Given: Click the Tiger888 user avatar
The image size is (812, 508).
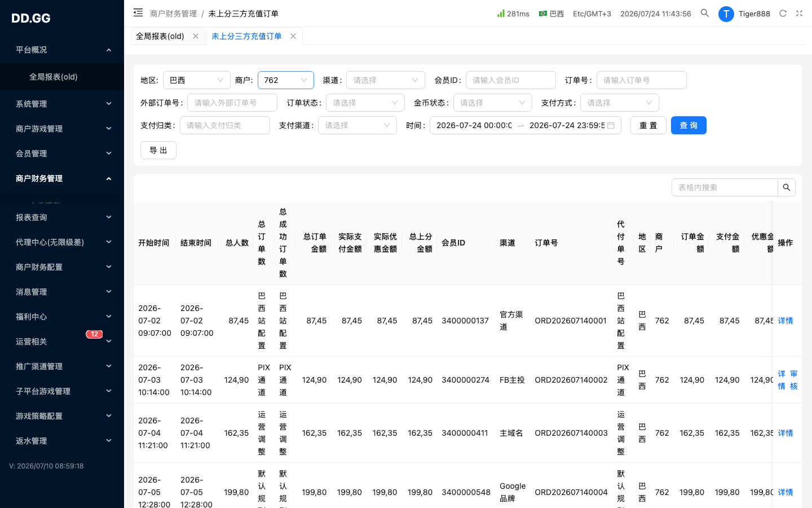Looking at the screenshot, I should point(726,14).
